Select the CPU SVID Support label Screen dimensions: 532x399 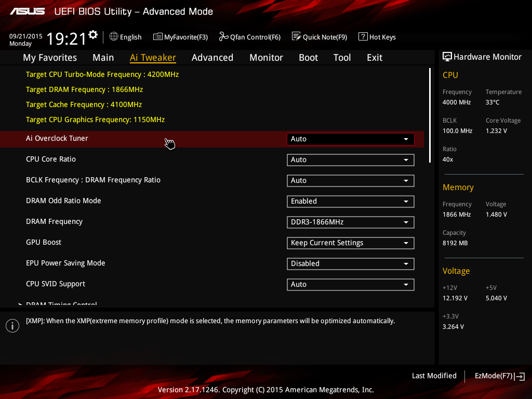point(56,284)
